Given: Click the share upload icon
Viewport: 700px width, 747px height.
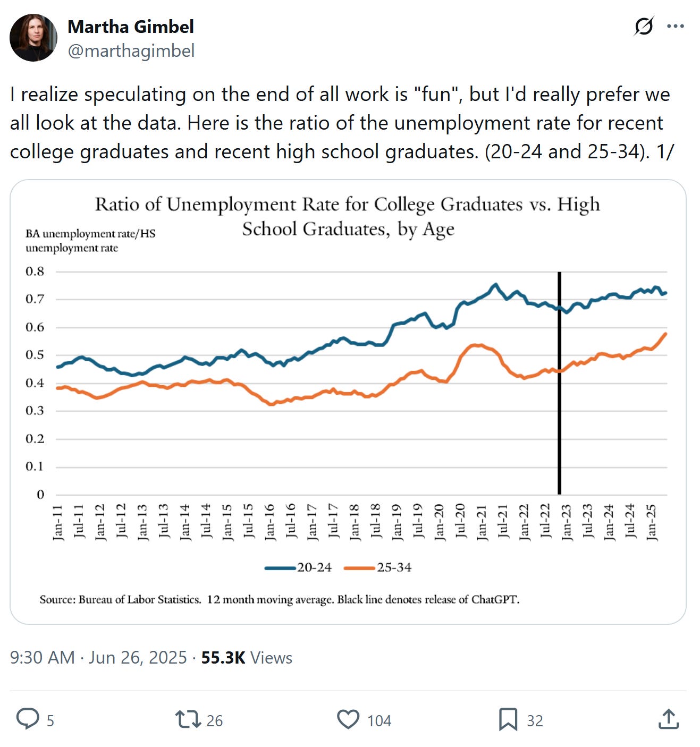Looking at the screenshot, I should pos(668,719).
